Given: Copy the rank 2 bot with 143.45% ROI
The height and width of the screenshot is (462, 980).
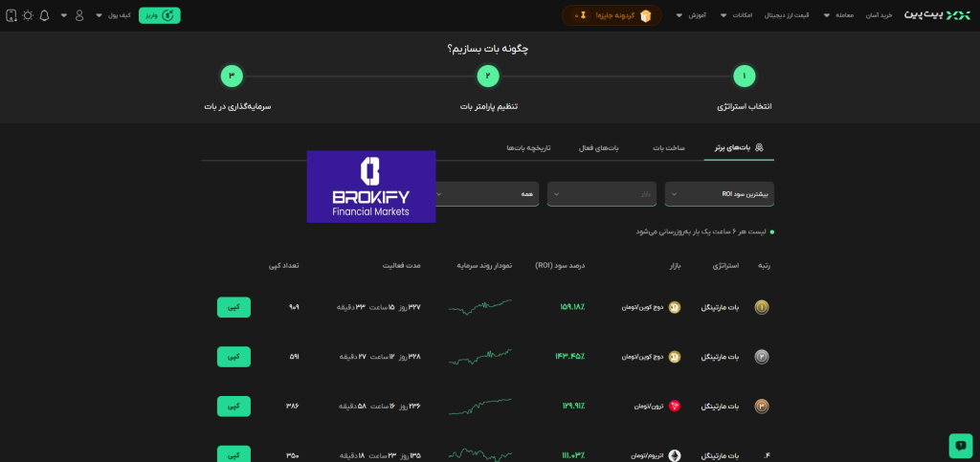Looking at the screenshot, I should pyautogui.click(x=234, y=357).
